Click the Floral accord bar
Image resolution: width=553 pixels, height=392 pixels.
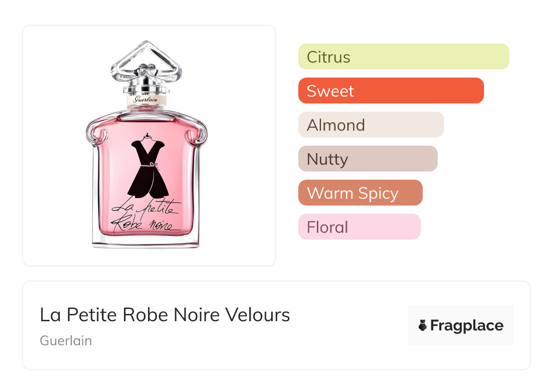pos(360,227)
